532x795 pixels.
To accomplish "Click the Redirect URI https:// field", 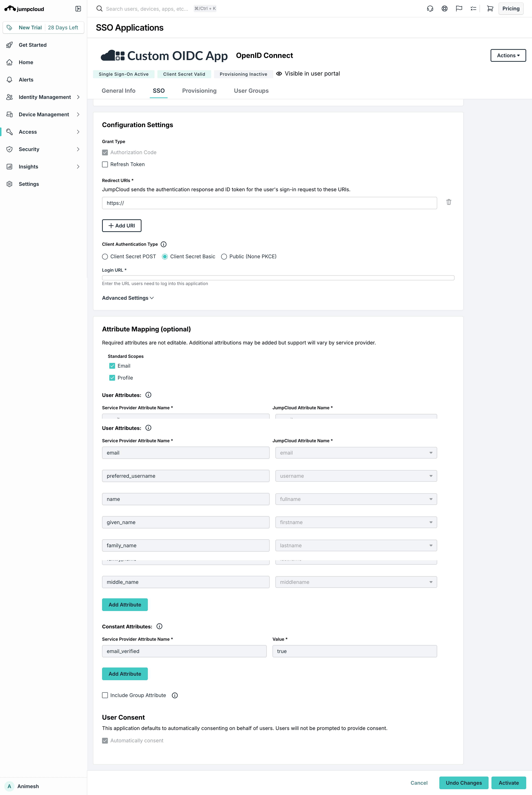I will [269, 203].
